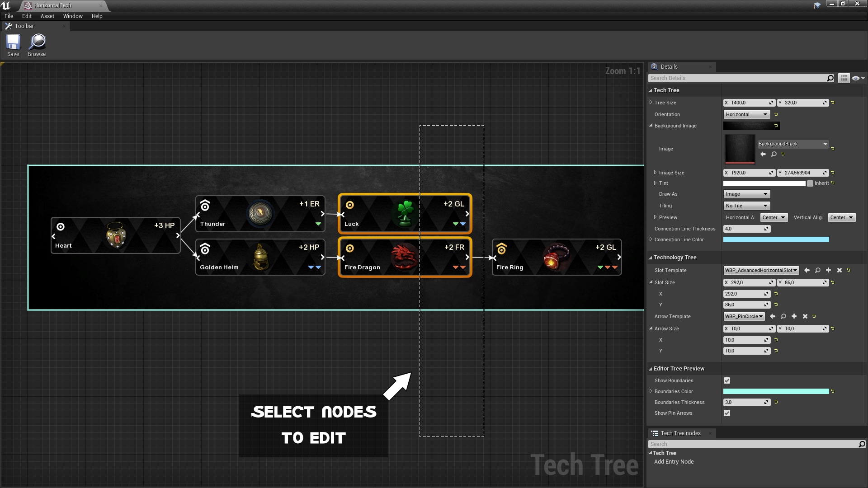Click the plus icon to create a new Arrow Template
868x488 pixels.
tap(794, 316)
